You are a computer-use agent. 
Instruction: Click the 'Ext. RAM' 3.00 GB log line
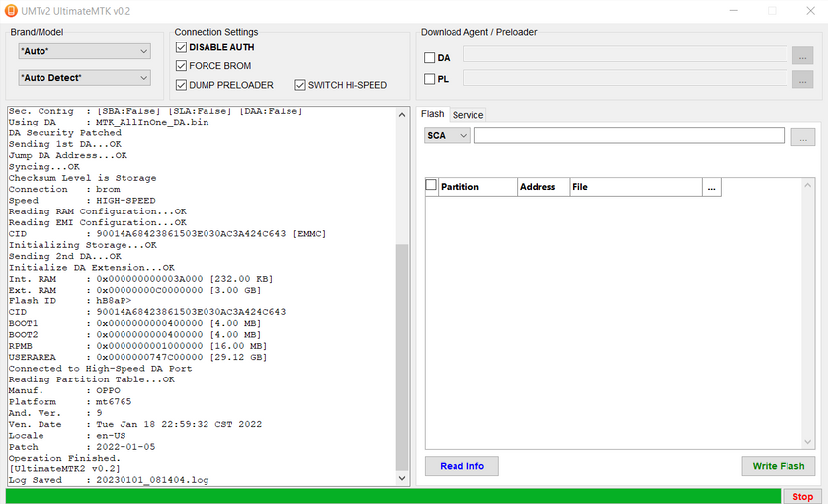[x=134, y=290]
